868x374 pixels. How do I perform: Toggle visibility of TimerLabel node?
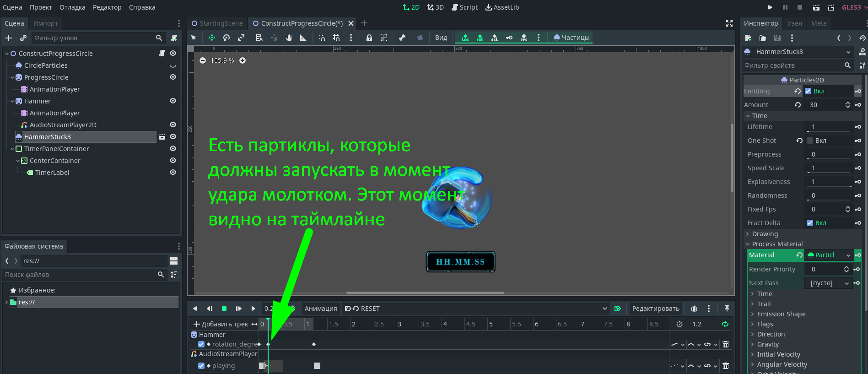(173, 173)
